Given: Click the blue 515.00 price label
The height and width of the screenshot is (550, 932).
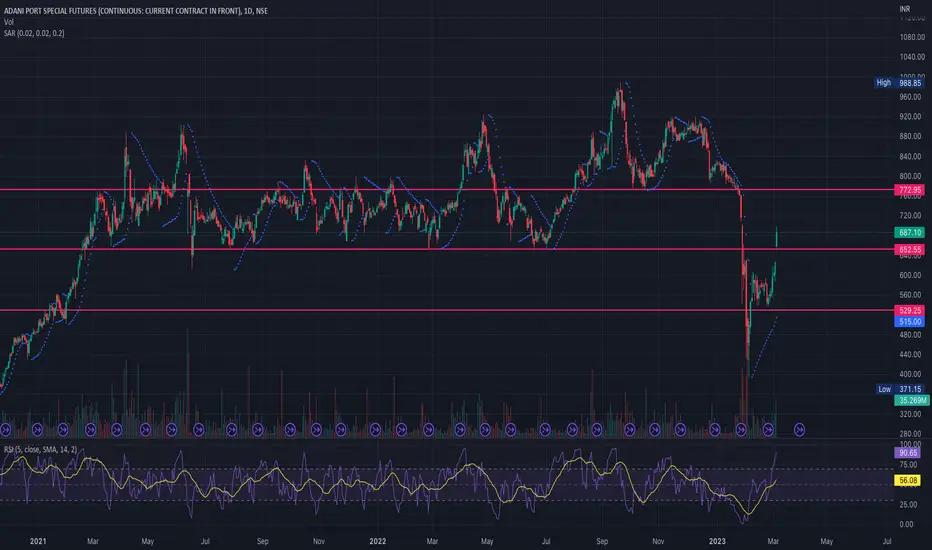Looking at the screenshot, I should pyautogui.click(x=909, y=322).
